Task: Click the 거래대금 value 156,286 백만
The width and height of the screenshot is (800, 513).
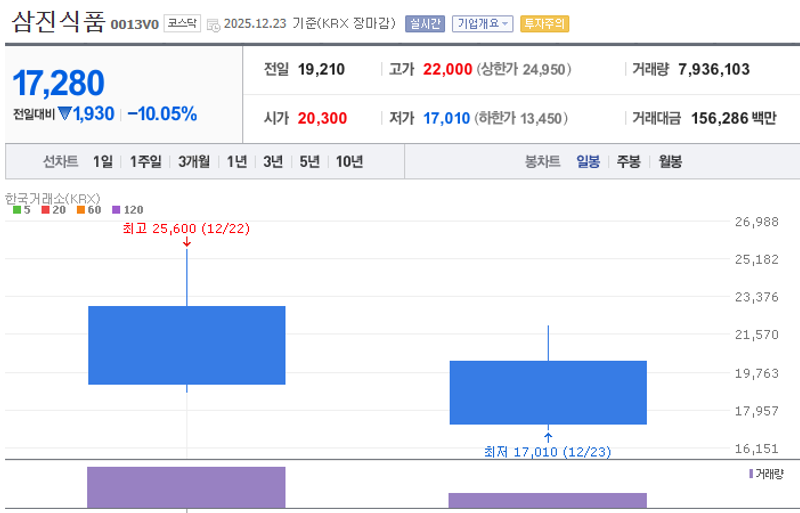Action: [734, 118]
